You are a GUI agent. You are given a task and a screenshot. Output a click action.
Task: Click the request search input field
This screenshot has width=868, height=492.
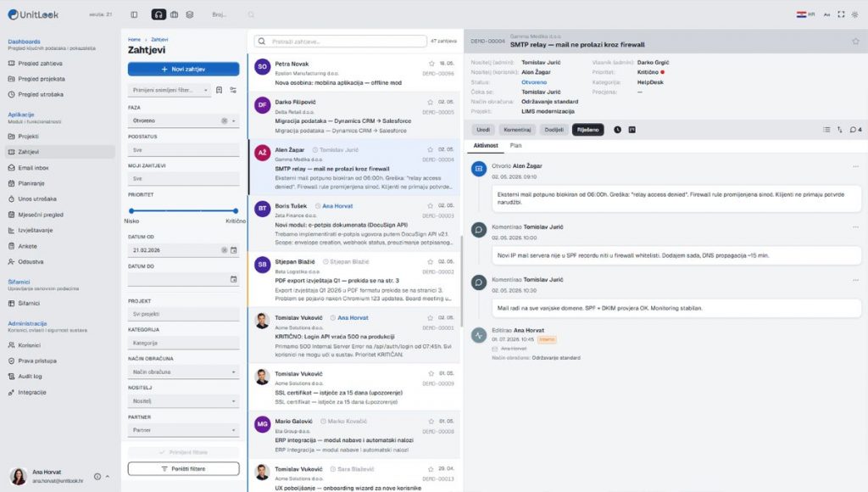(341, 41)
